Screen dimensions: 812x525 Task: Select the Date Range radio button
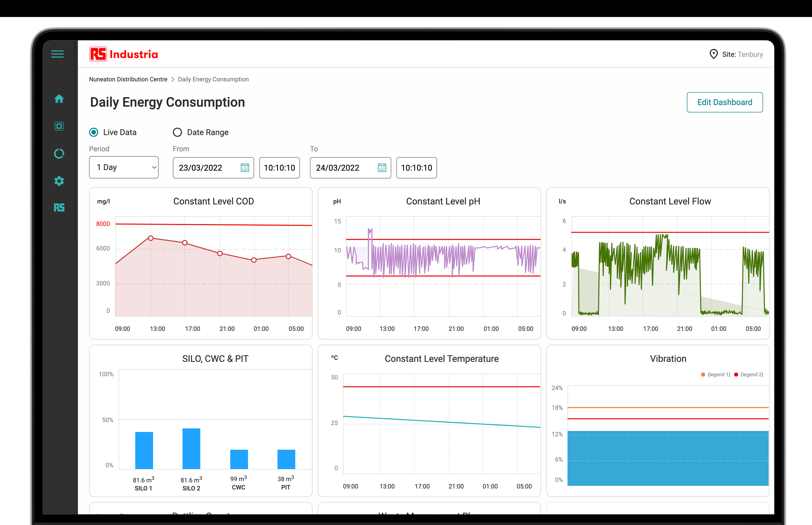pyautogui.click(x=177, y=132)
